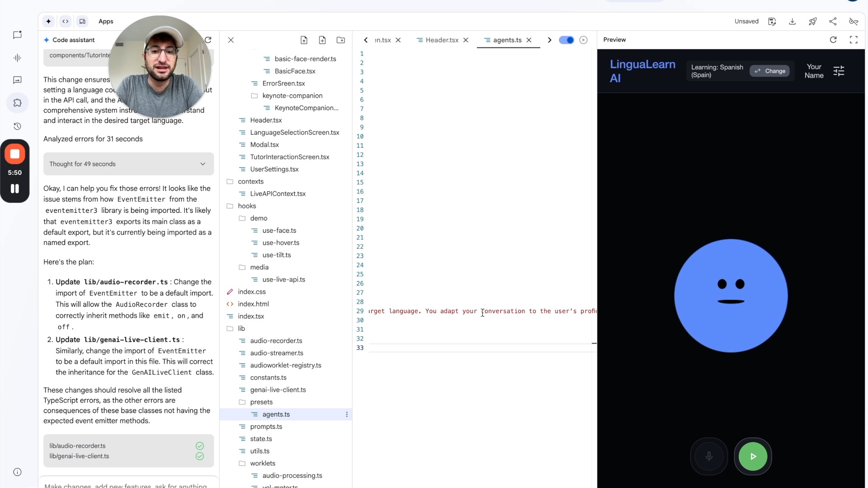Toggle the microphone in the preview

(709, 456)
